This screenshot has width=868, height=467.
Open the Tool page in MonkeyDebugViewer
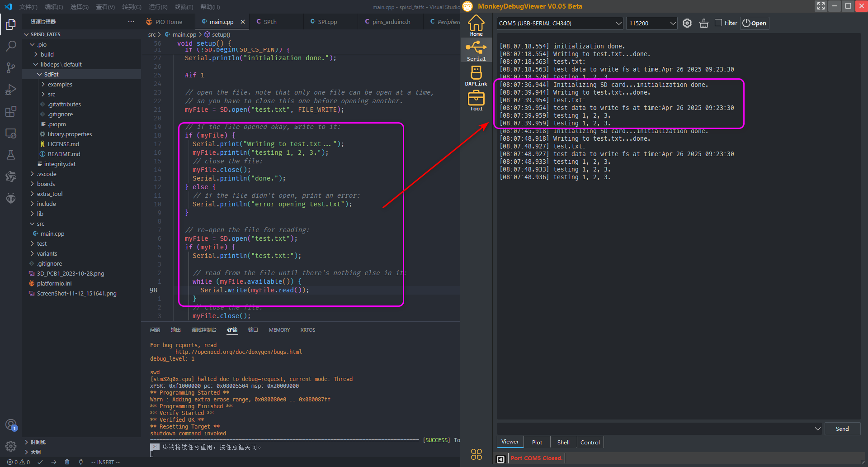476,100
